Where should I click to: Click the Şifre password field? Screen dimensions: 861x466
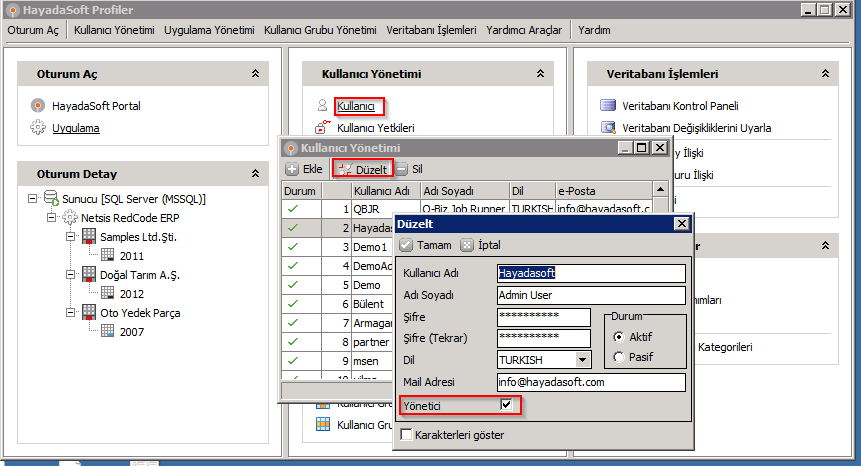544,317
